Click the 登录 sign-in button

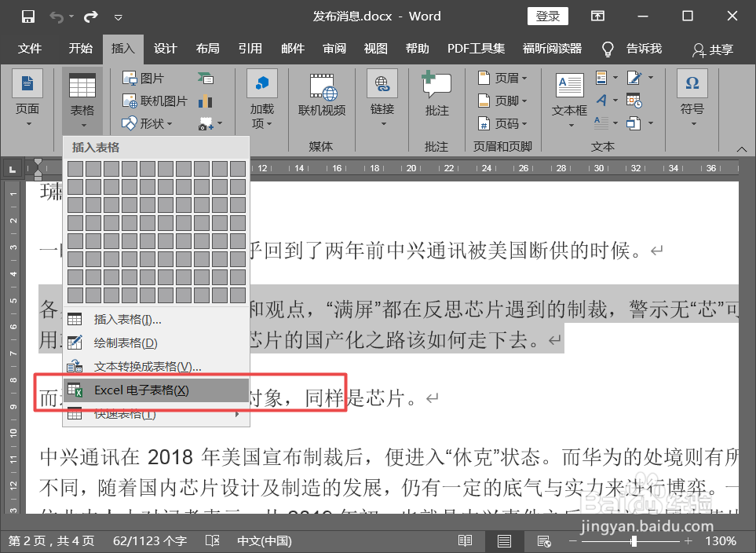click(548, 16)
